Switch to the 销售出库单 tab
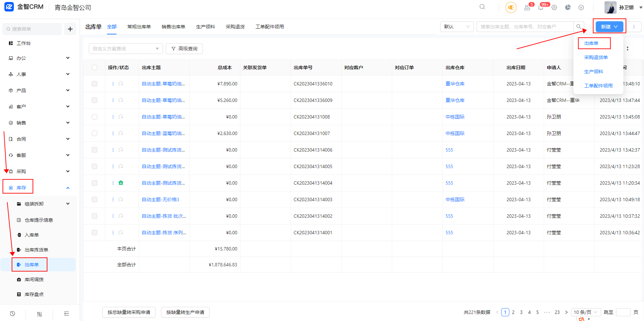This screenshot has height=321, width=644. tap(173, 27)
